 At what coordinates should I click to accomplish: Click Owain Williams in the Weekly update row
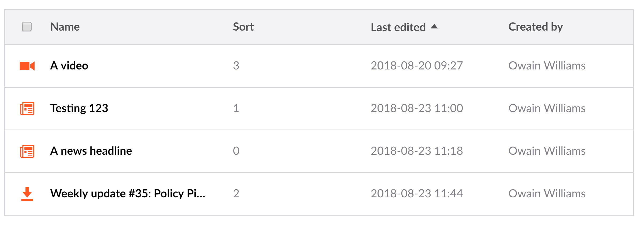pyautogui.click(x=547, y=194)
